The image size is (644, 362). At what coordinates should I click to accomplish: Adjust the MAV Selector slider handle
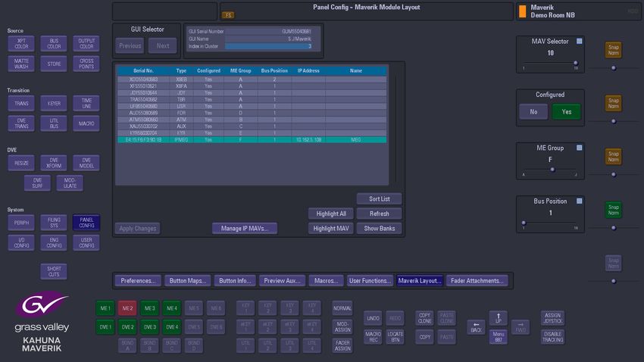tap(575, 63)
